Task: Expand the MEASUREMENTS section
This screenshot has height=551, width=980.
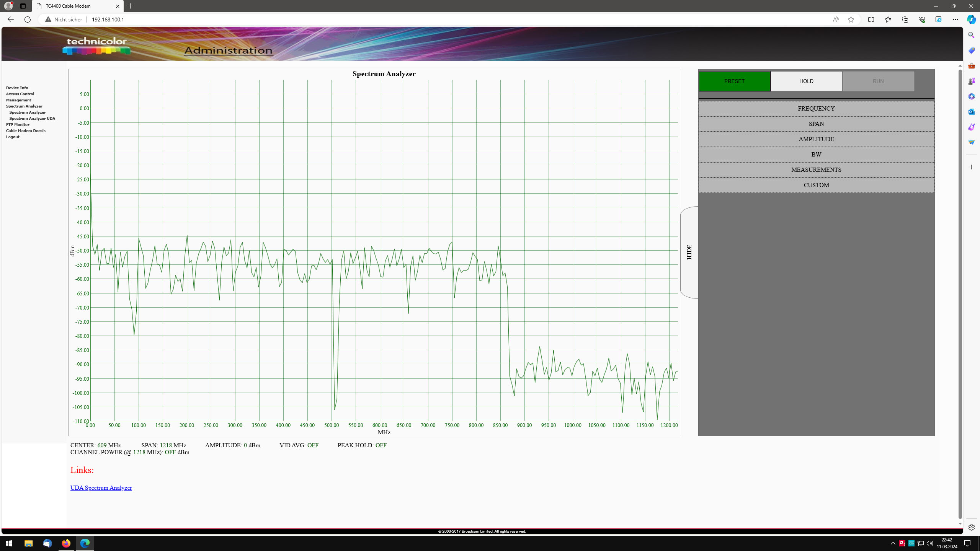Action: [816, 170]
